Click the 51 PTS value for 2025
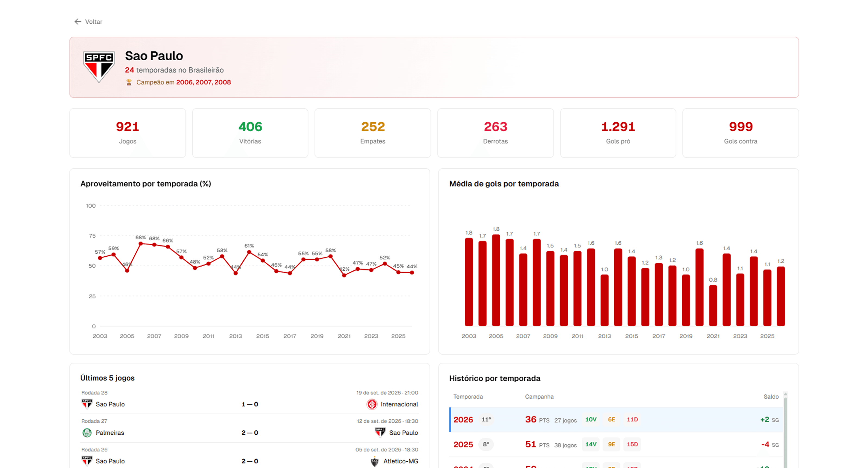Viewport: 868px width, 468px height. [537, 444]
